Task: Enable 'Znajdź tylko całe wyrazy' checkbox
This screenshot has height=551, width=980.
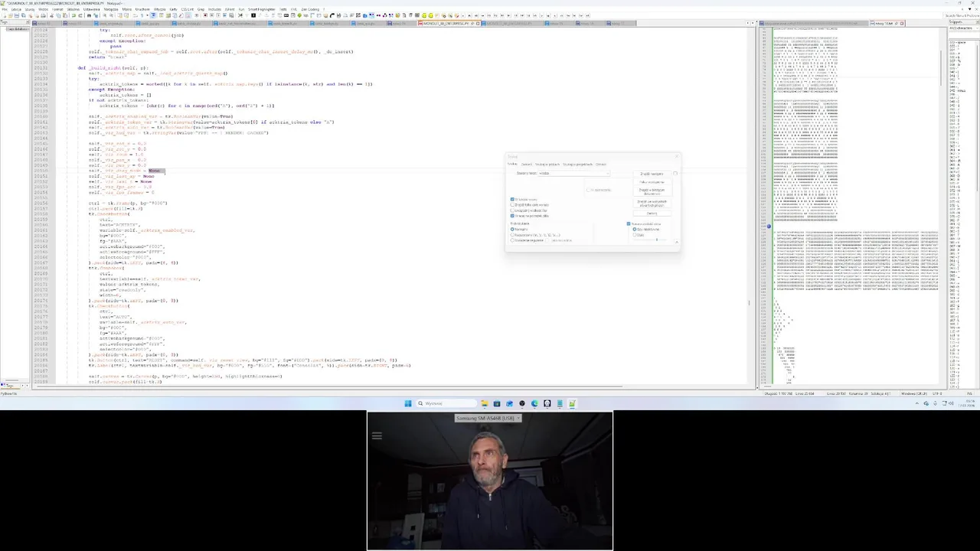Action: click(x=512, y=205)
